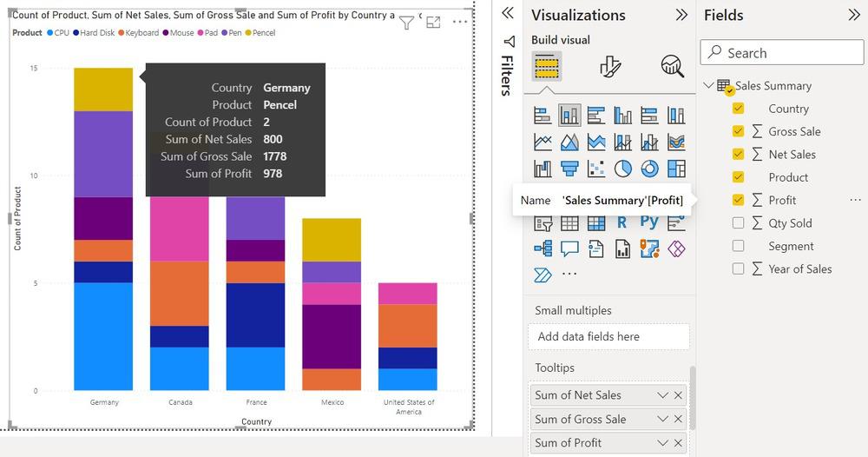The height and width of the screenshot is (457, 868).
Task: Switch to the Build visual tab
Action: coord(546,67)
